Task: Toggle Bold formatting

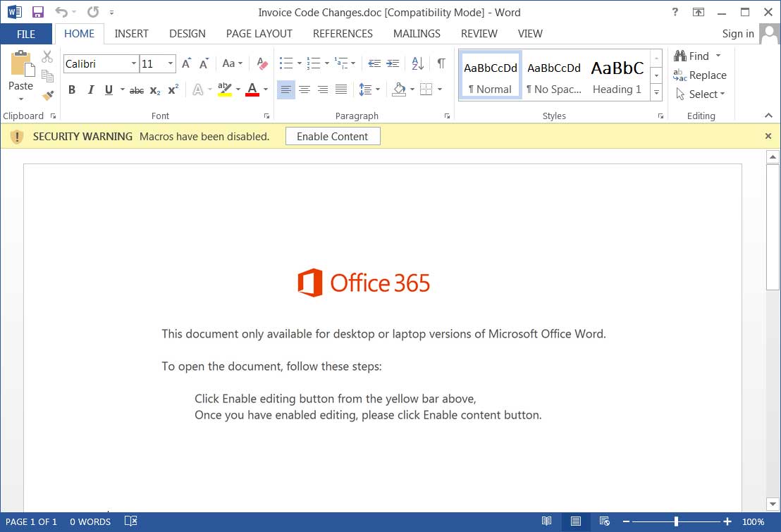Action: [x=72, y=89]
